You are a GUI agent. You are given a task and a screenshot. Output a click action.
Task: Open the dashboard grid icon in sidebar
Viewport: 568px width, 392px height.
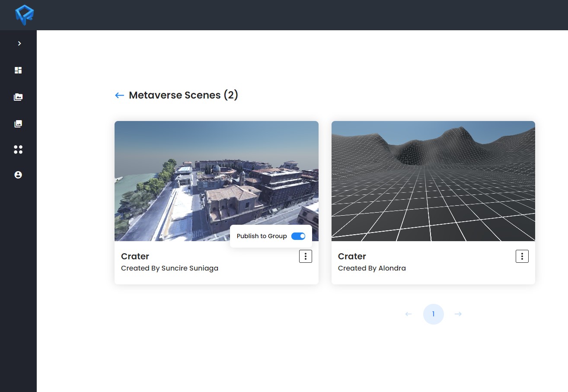coord(18,70)
